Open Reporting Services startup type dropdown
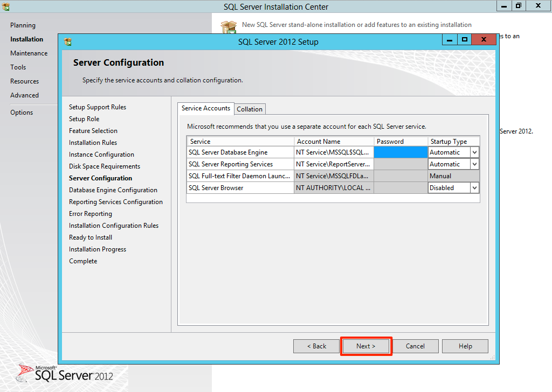 pyautogui.click(x=474, y=164)
